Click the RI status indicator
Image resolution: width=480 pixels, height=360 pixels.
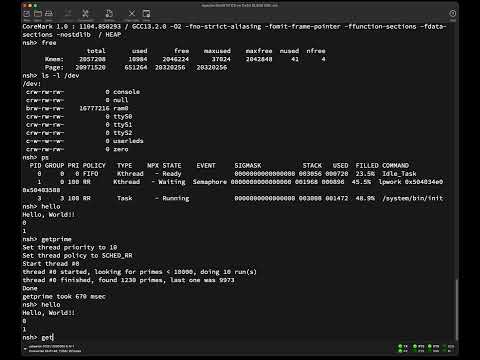[x=444, y=351]
